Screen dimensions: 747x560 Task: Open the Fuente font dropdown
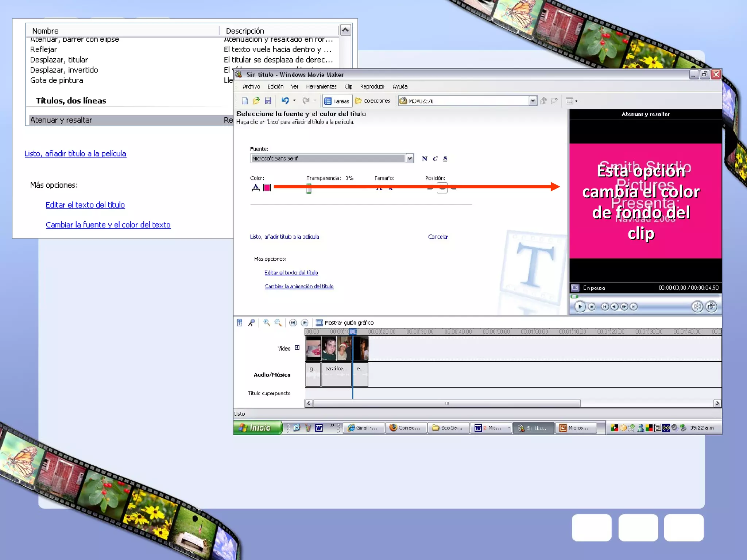pos(410,158)
